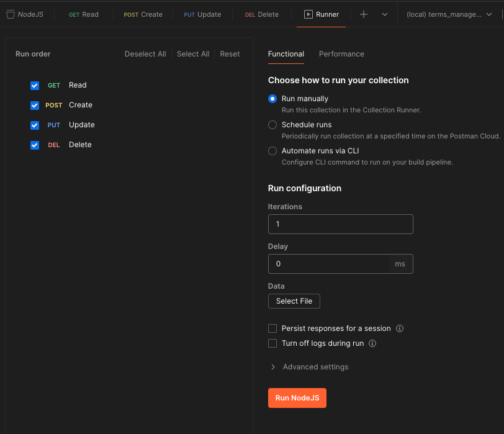Click the Run NodeJS button
The width and height of the screenshot is (504, 434).
pyautogui.click(x=297, y=398)
